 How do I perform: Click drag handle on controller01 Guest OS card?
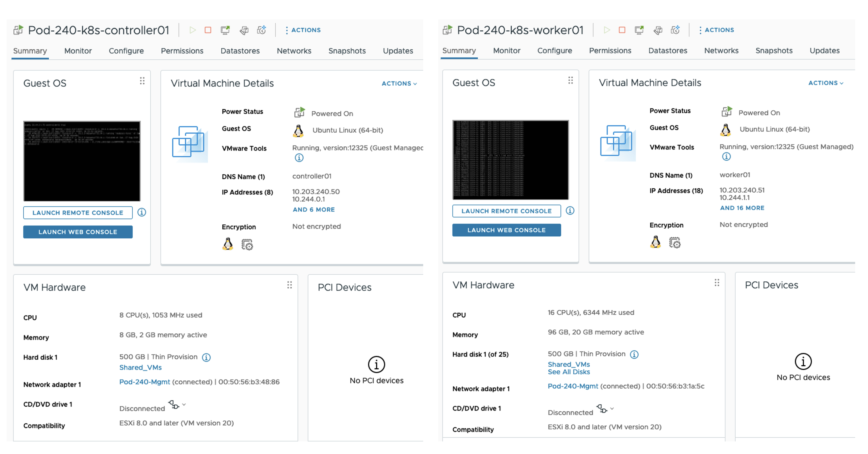[x=142, y=81]
